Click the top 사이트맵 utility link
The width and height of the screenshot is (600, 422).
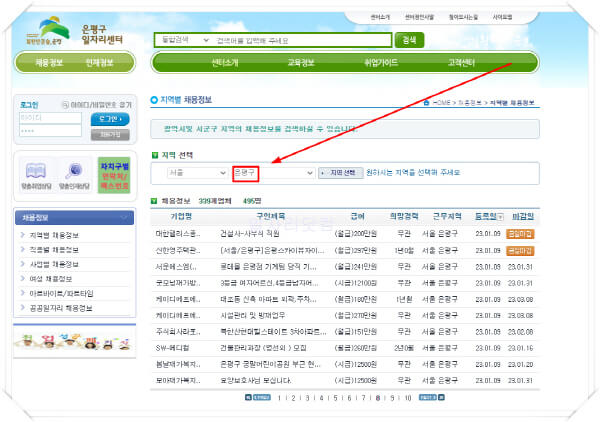click(502, 17)
